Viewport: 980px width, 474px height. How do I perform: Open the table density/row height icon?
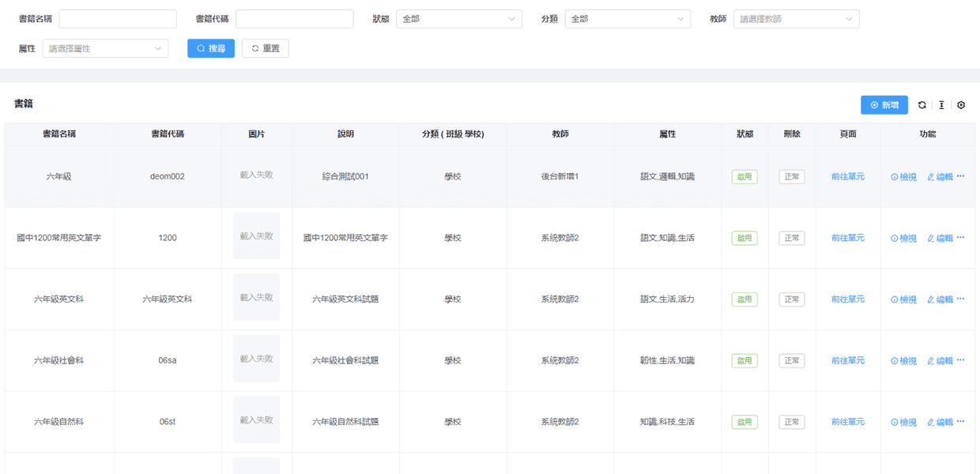tap(941, 105)
